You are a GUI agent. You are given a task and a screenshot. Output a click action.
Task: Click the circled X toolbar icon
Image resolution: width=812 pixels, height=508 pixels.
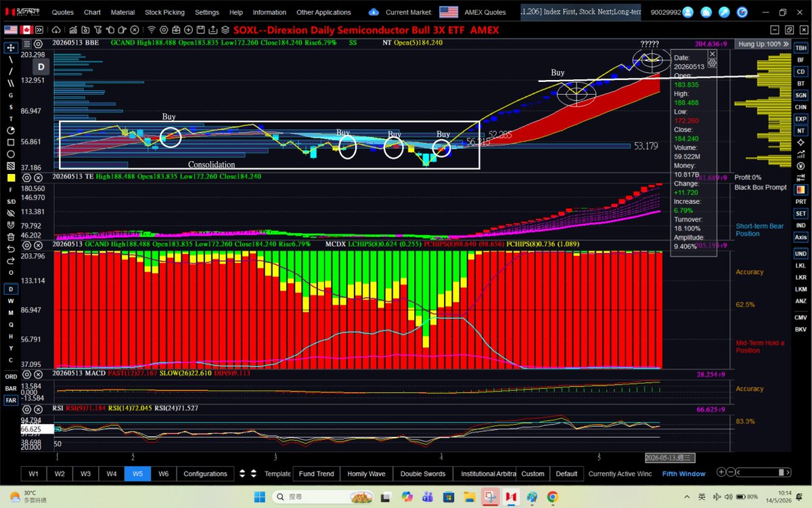click(135, 30)
